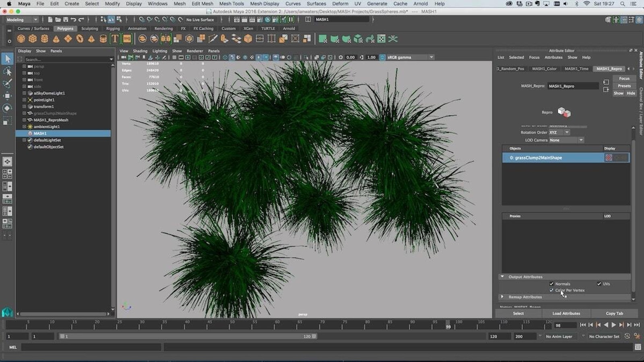Switch to the MASH1_Color tab

point(544,69)
